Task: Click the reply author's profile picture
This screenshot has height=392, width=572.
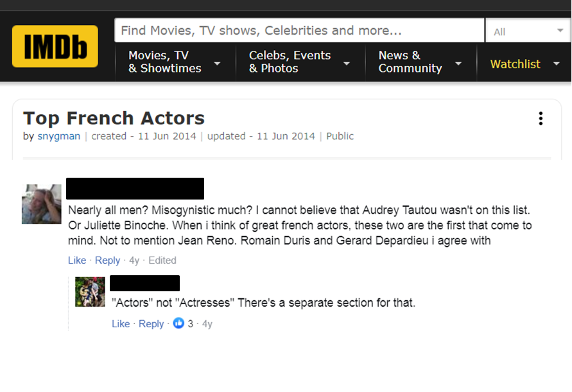Action: pyautogui.click(x=90, y=292)
